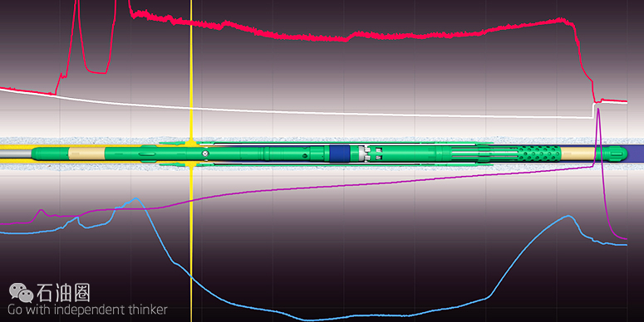Click the 石油圈 watermark text
Viewport: 644px width, 322px height.
pos(64,293)
